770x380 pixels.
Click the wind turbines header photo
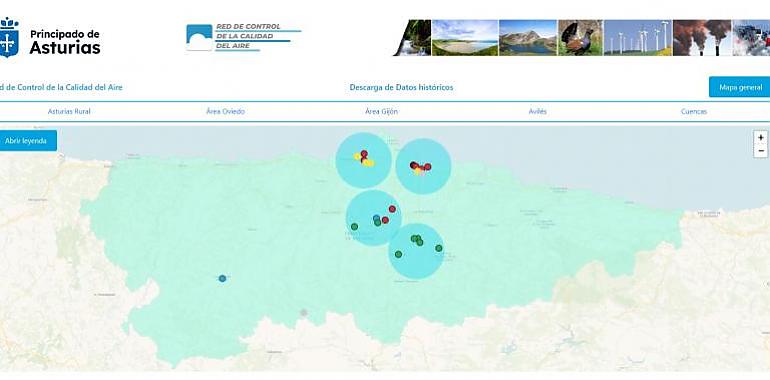point(637,38)
